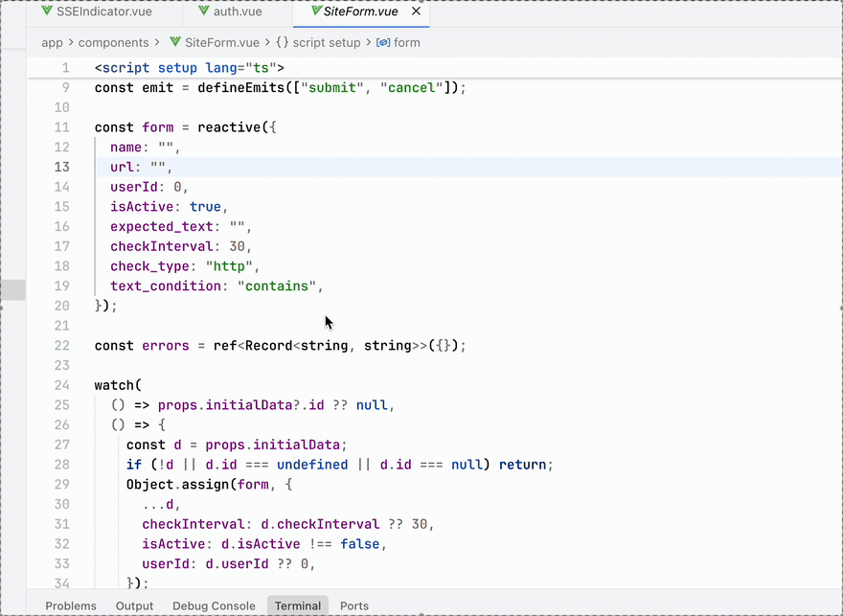
Task: Click the userId property on line 14
Action: [134, 187]
